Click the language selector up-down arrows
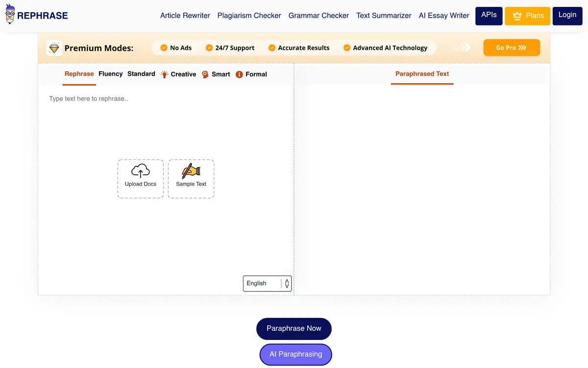Image resolution: width=588 pixels, height=368 pixels. [x=287, y=283]
